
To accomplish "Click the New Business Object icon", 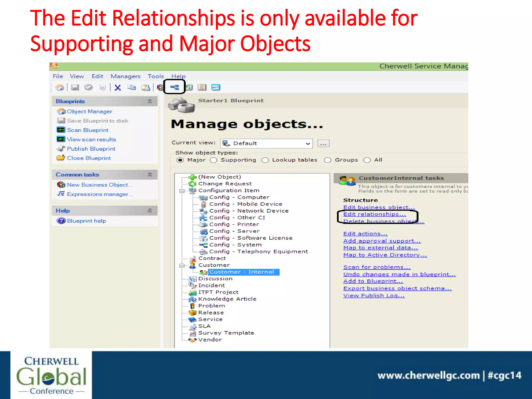I will 61,185.
